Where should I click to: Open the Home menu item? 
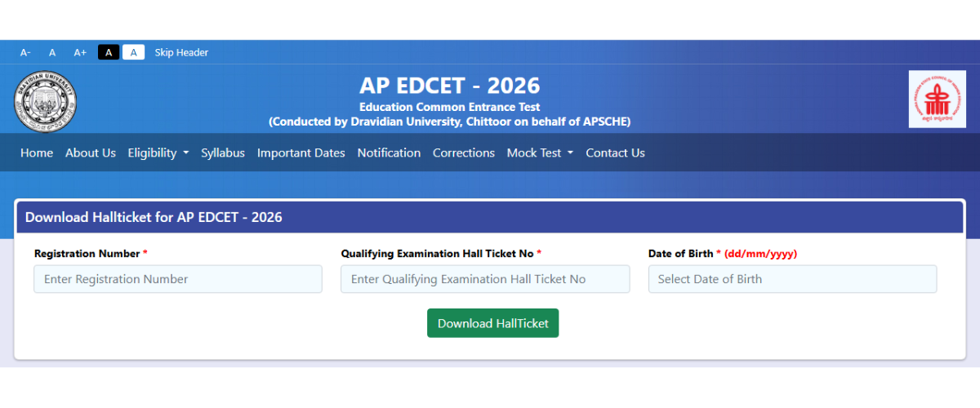(37, 153)
